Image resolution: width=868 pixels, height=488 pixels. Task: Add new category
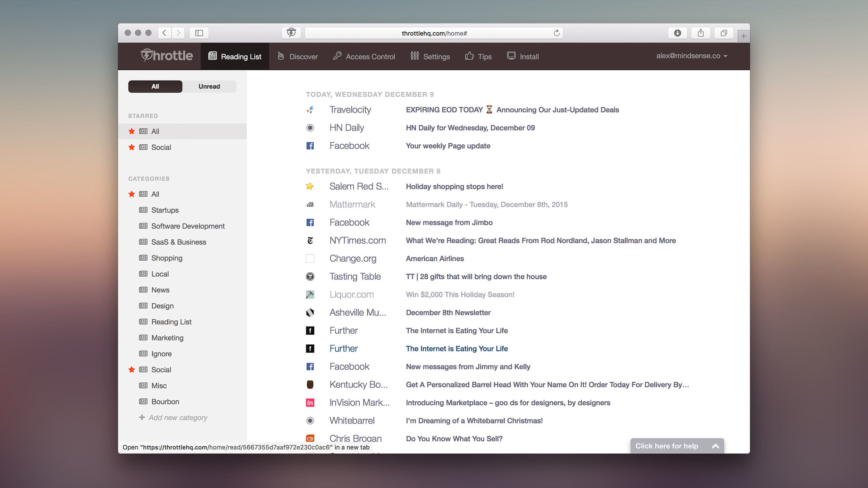pyautogui.click(x=173, y=418)
